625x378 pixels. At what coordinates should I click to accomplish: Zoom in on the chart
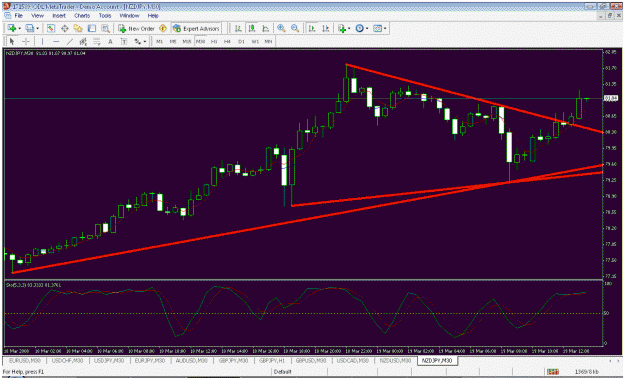click(281, 28)
